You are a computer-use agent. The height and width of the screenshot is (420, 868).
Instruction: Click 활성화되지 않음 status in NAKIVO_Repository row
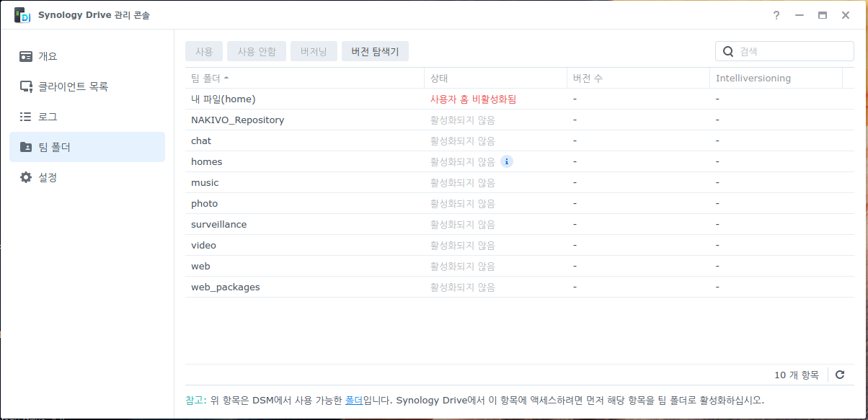[x=463, y=120]
